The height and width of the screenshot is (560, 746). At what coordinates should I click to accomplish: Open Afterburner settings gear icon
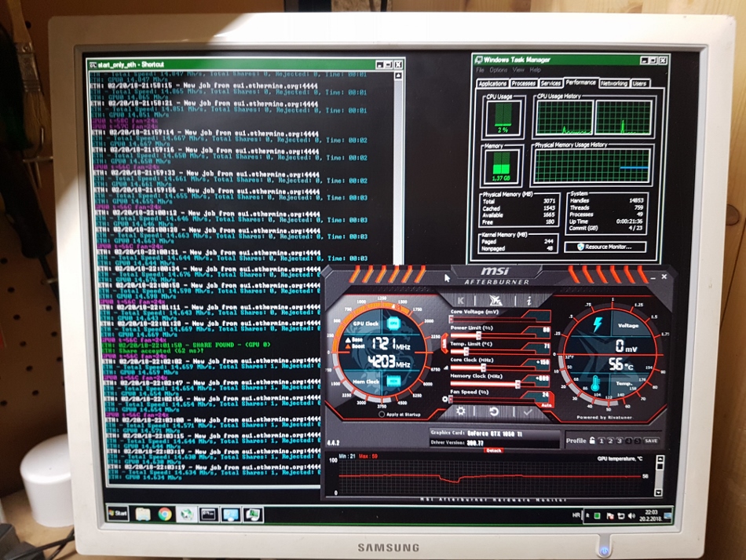pyautogui.click(x=461, y=412)
